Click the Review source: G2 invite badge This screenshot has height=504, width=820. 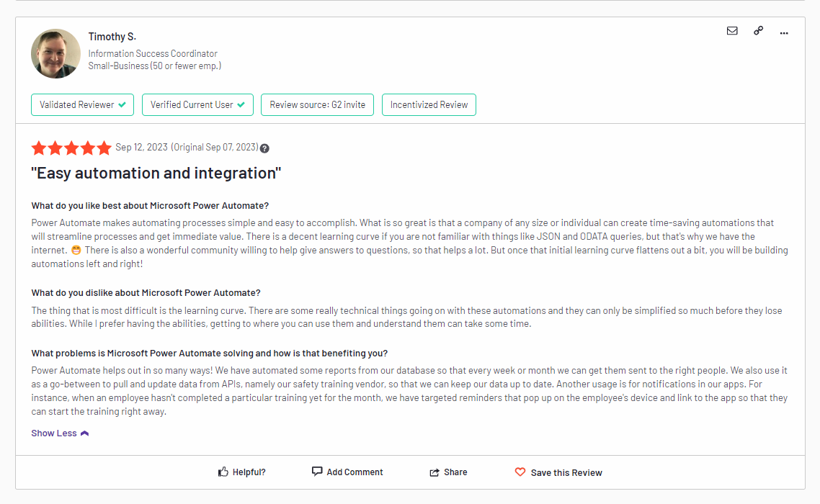point(318,104)
